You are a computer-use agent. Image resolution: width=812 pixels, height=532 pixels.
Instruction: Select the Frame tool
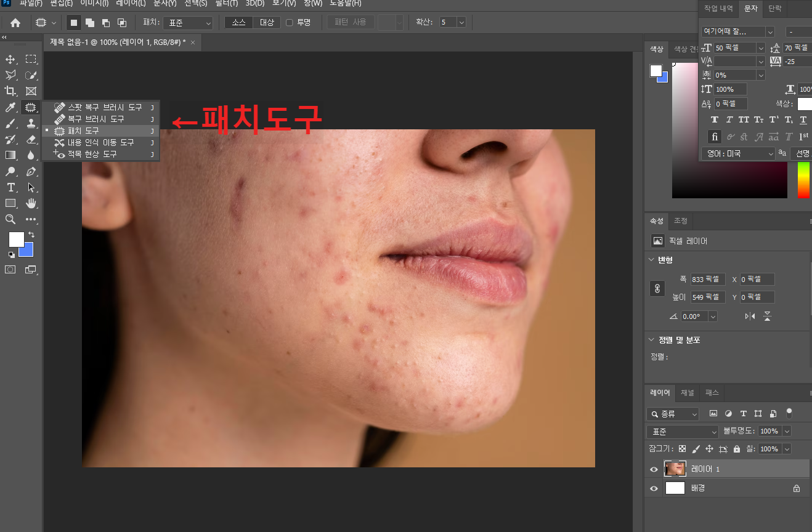[31, 91]
